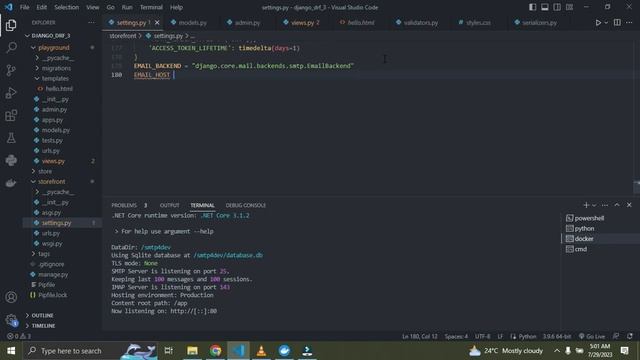This screenshot has width=640, height=360.
Task: Toggle the bottom panel layout icon
Action: 544,7
